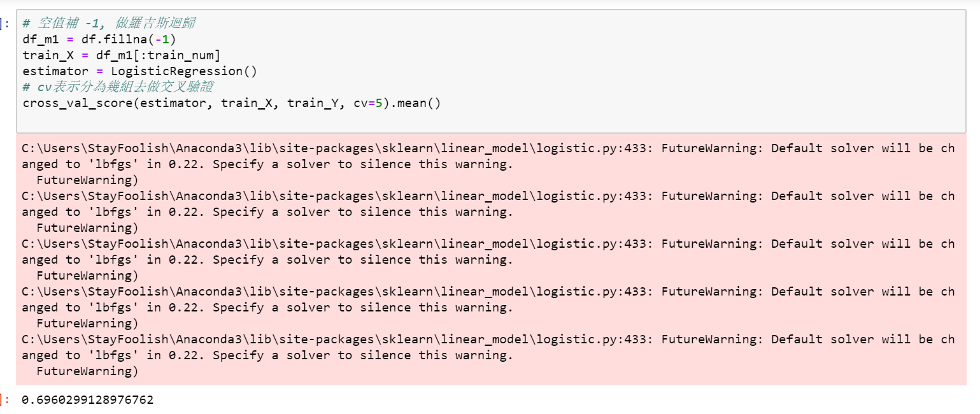Click the train_Y argument in cross_val_score
This screenshot has height=414, width=980.
tap(316, 103)
